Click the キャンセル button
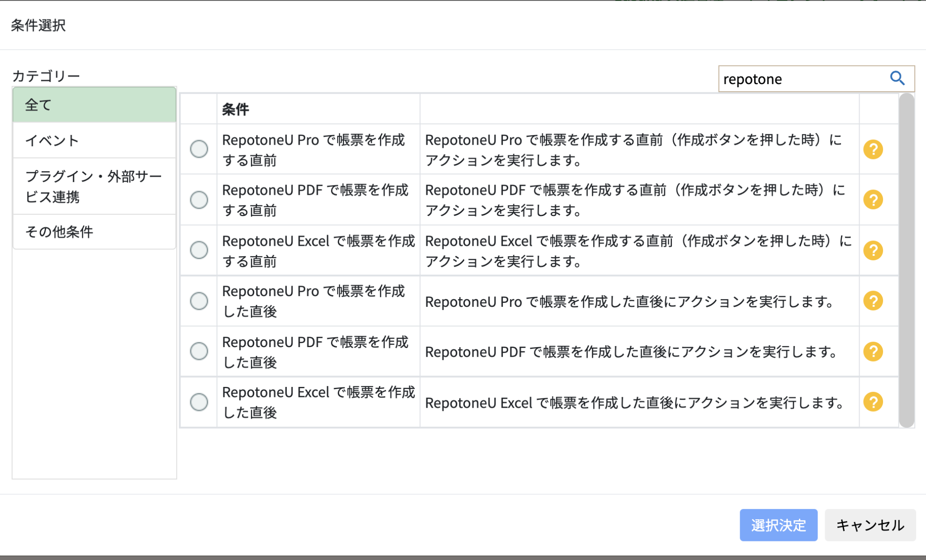 pos(869,525)
